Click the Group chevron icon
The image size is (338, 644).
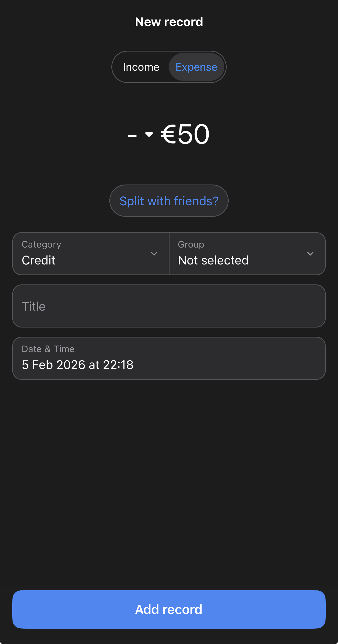pos(311,253)
